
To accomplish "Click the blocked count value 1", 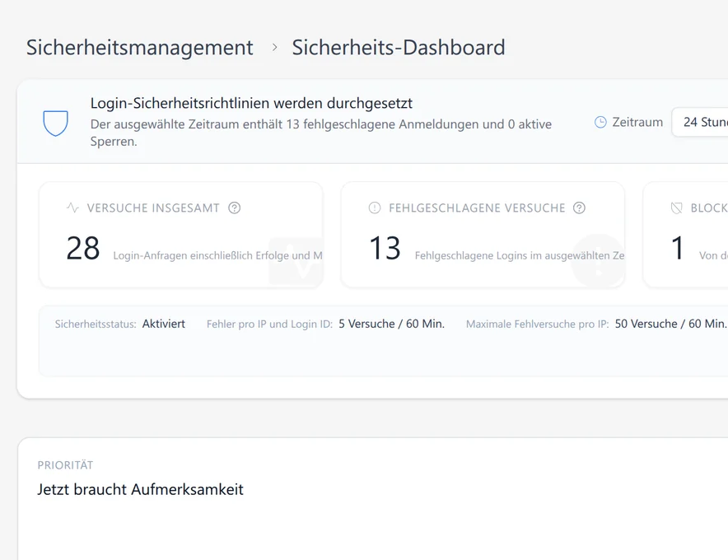I will click(678, 248).
